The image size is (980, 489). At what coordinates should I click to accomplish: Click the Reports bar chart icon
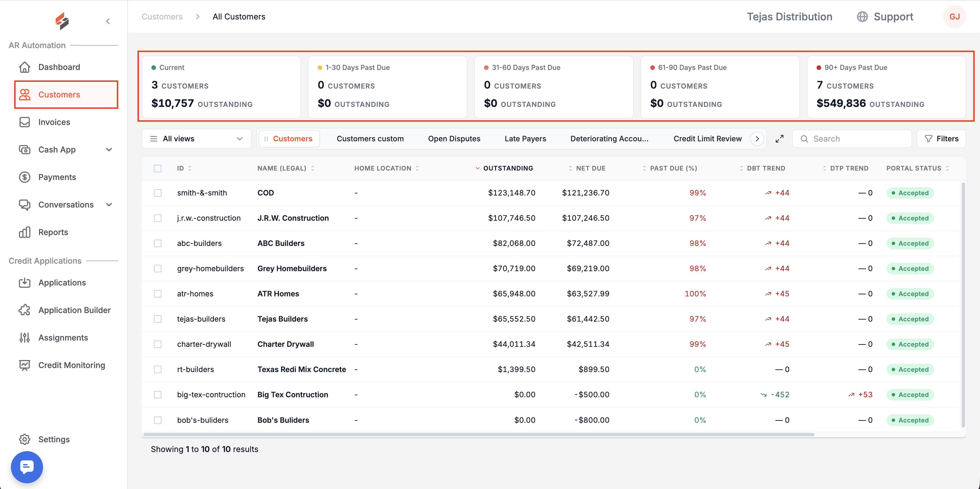coord(25,232)
